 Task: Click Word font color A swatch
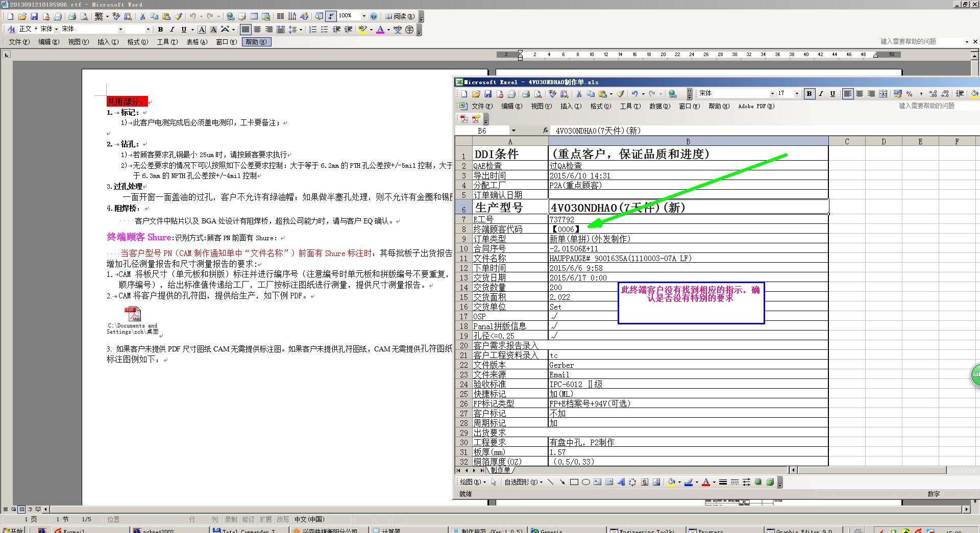click(x=380, y=30)
